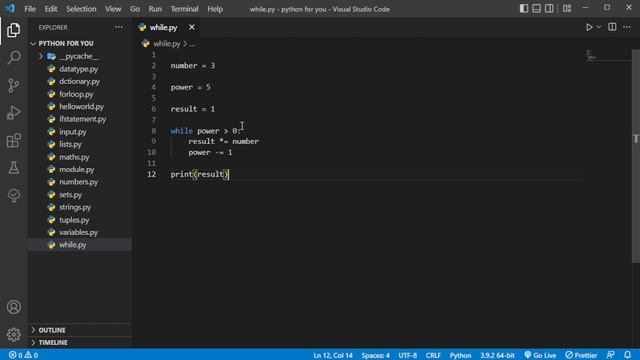Open feedback icon in status bar
Viewport: 640px width, 360px height.
point(611,355)
